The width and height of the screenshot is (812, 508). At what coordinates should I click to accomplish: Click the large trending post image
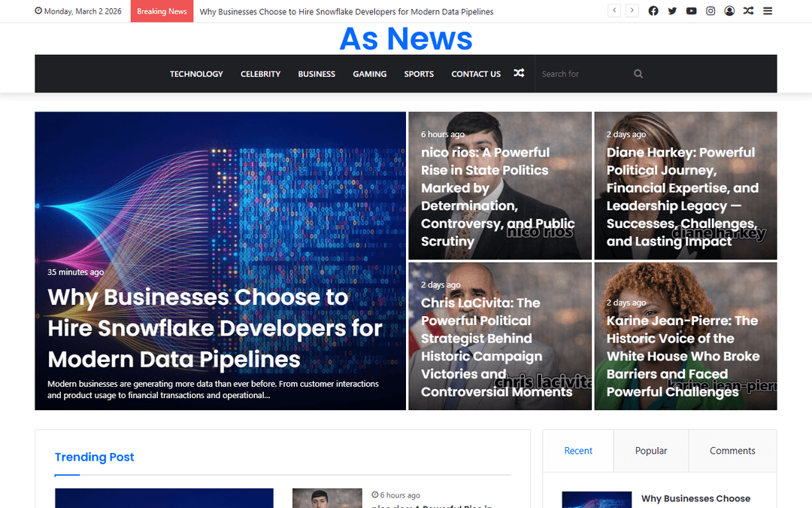click(164, 498)
